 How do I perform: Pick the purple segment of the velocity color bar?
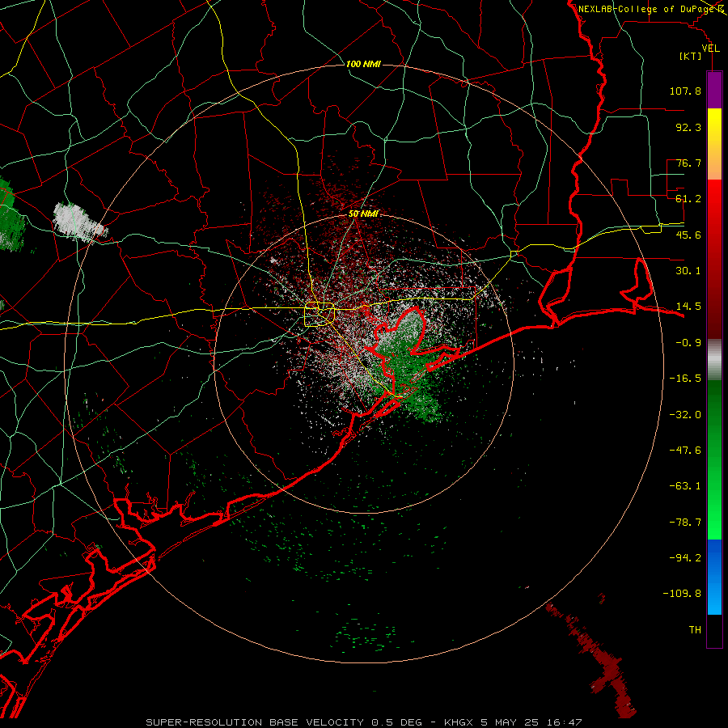(x=714, y=90)
